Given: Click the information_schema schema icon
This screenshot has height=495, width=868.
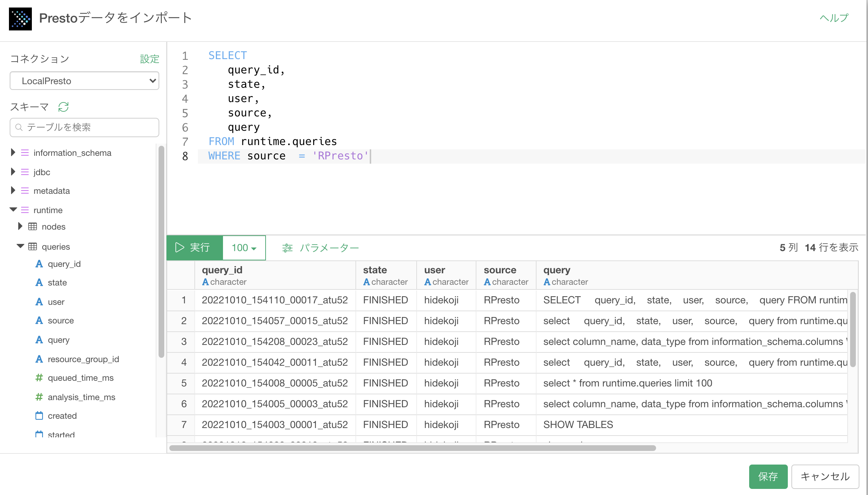Looking at the screenshot, I should click(25, 153).
